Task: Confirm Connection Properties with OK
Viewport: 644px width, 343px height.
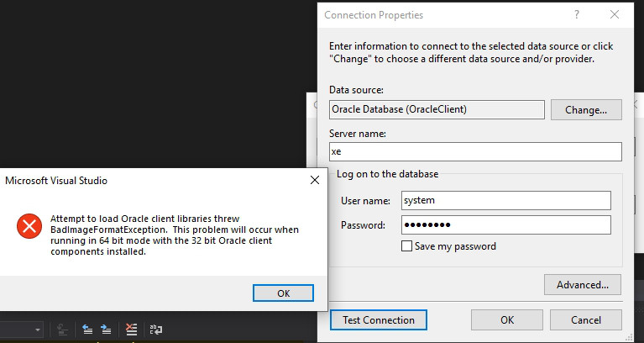Action: (507, 320)
